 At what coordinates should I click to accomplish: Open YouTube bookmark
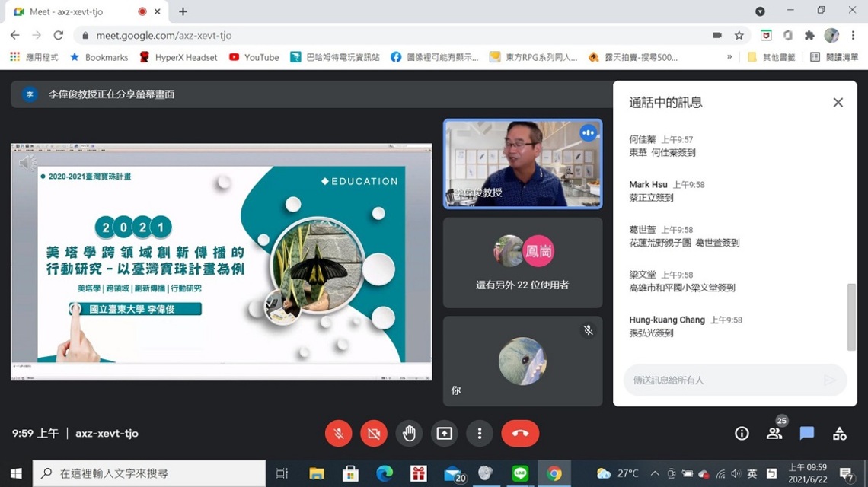click(254, 57)
